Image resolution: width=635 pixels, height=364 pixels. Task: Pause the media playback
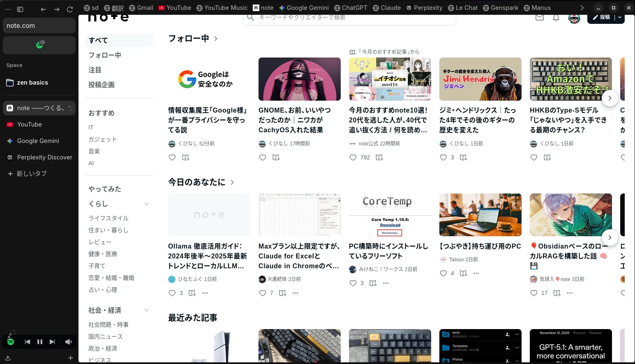[x=40, y=342]
